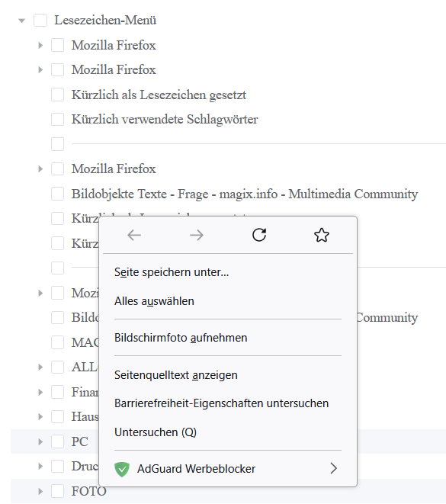Reload page via context menu icon
Image resolution: width=446 pixels, height=504 pixels.
259,235
